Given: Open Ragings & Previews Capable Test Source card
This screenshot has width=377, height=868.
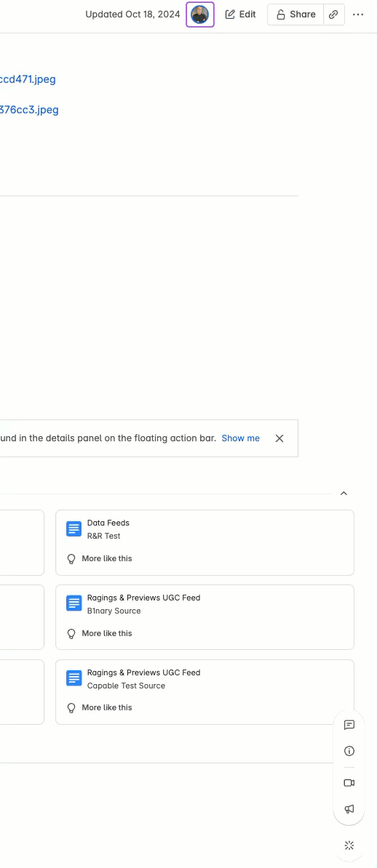Looking at the screenshot, I should click(205, 692).
